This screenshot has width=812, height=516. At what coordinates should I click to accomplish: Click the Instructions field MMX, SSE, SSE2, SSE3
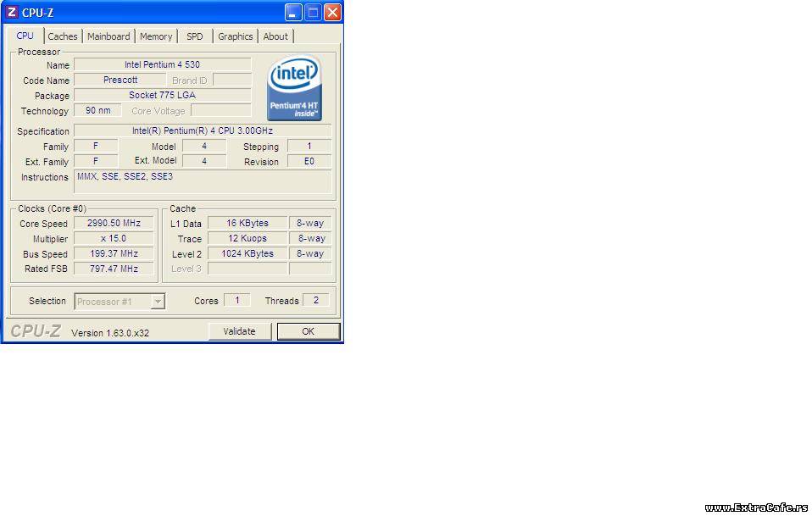pos(203,181)
